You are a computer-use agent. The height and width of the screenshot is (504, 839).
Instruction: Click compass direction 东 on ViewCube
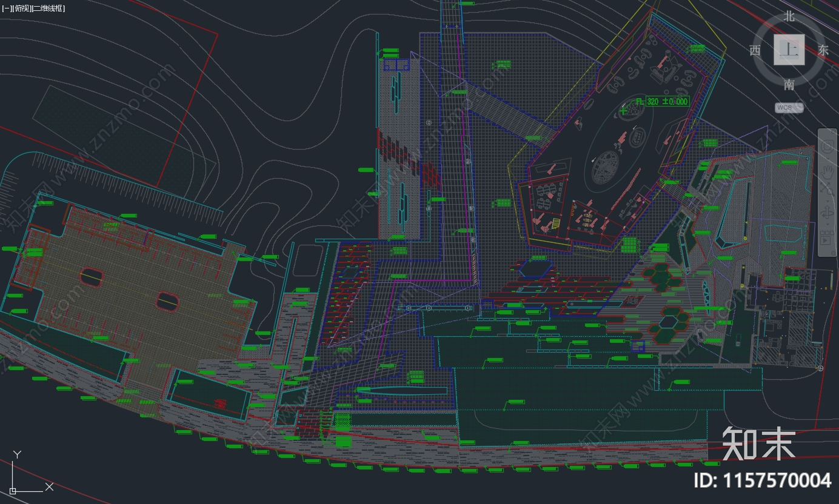[823, 50]
